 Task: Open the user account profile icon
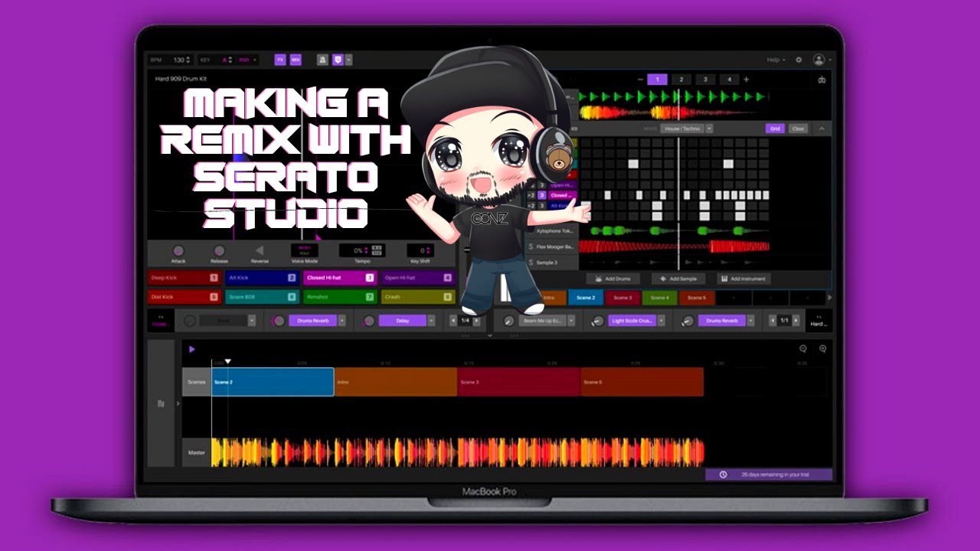click(x=819, y=60)
